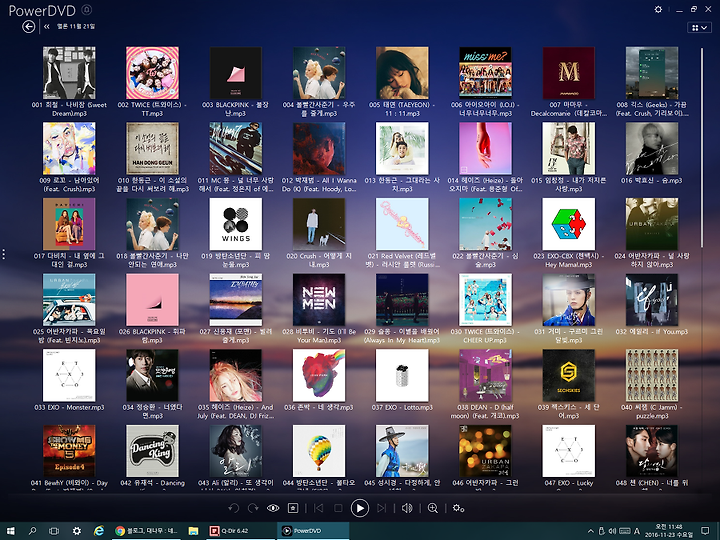Select the 010 HAN DONG GEUN cover
This screenshot has width=720, height=540.
[152, 148]
